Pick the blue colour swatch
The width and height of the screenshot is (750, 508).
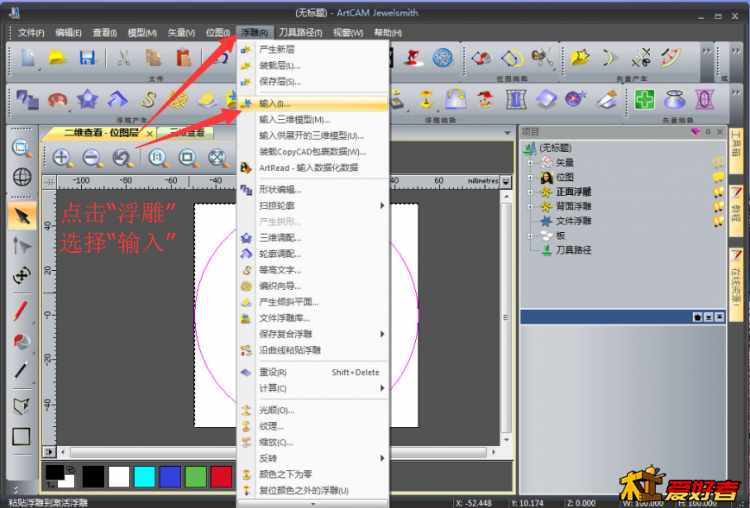point(170,477)
